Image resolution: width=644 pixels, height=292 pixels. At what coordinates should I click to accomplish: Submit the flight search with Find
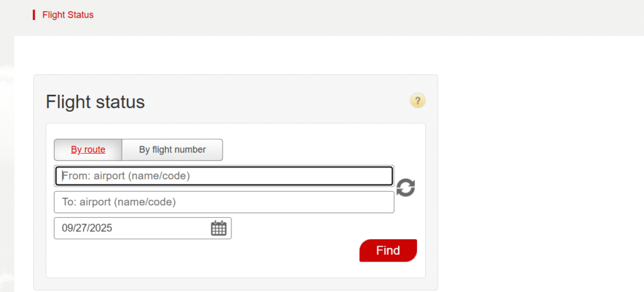click(x=388, y=251)
